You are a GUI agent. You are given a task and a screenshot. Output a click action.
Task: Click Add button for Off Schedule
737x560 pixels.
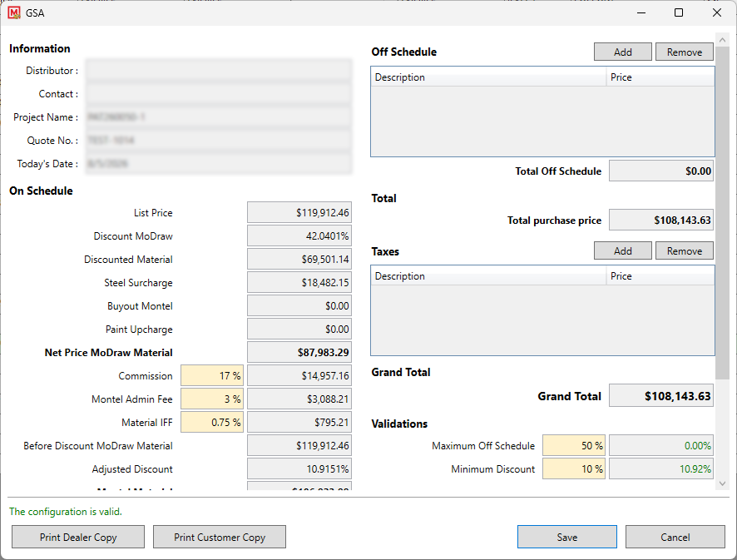[623, 52]
